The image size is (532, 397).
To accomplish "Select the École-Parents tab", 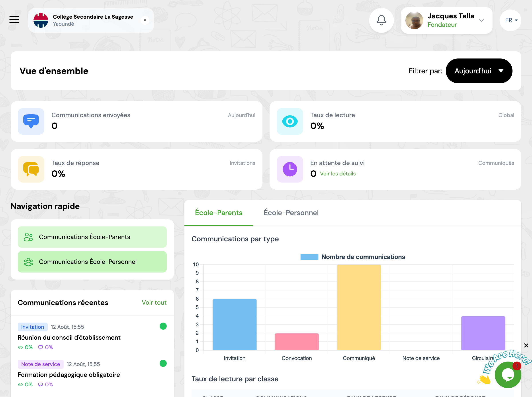I will [219, 213].
